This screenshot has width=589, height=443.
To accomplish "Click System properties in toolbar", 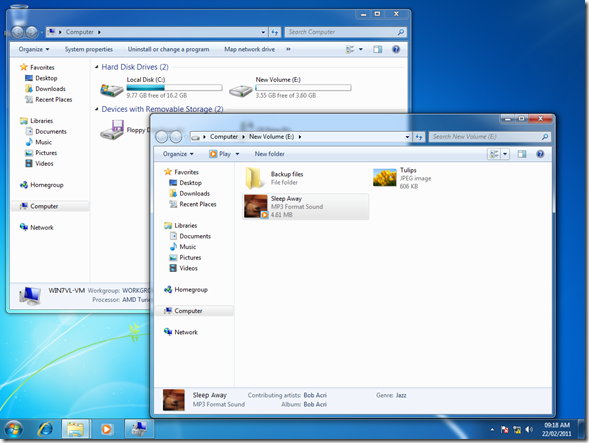I will [89, 49].
